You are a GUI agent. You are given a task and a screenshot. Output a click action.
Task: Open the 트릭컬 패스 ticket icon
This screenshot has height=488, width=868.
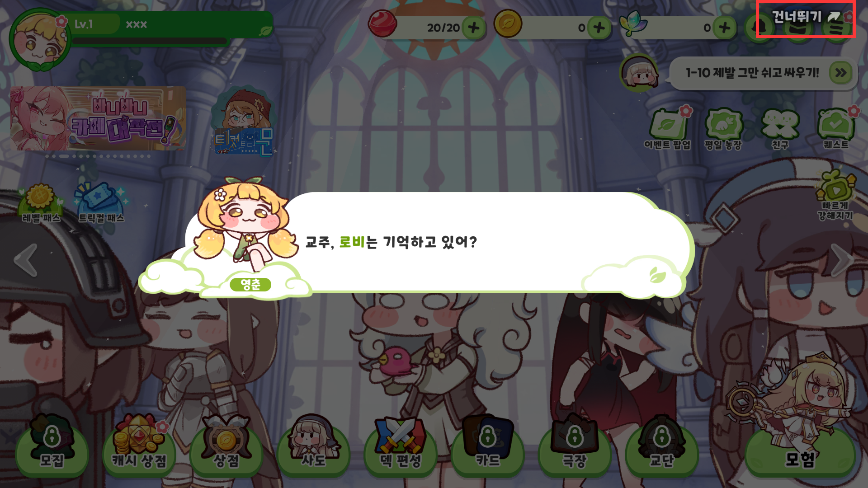click(x=101, y=203)
